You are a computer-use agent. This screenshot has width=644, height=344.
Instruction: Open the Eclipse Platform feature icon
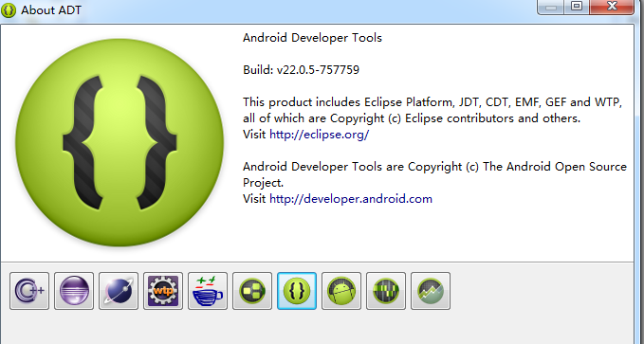(x=74, y=291)
